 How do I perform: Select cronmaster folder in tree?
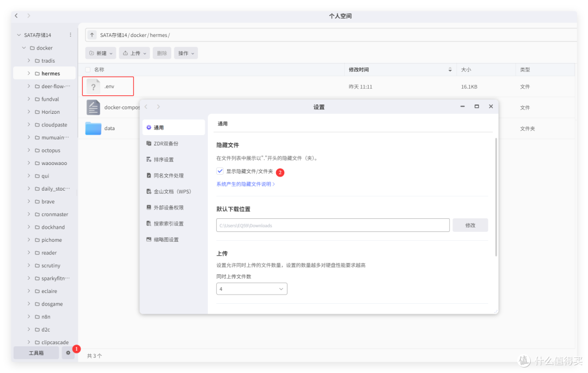click(55, 214)
